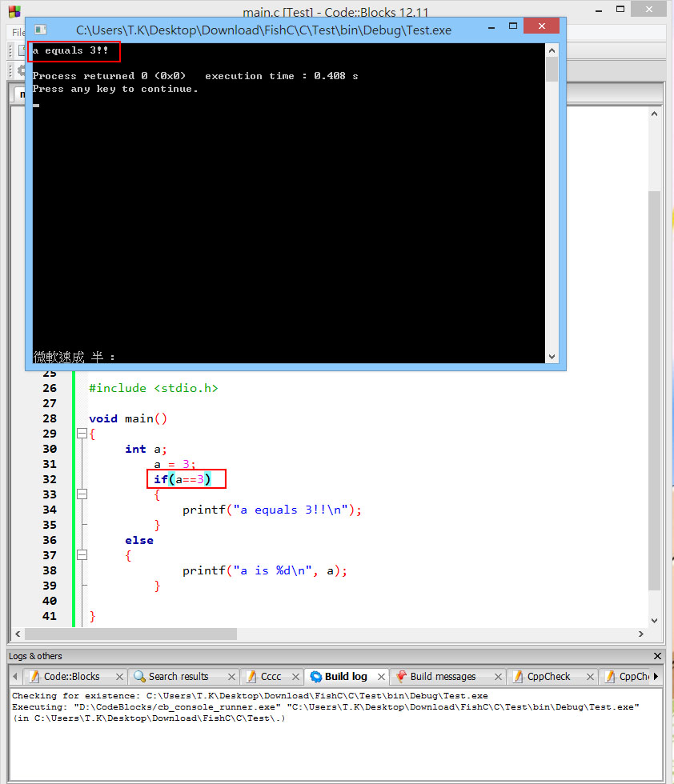Click the console title path text

pos(263,30)
